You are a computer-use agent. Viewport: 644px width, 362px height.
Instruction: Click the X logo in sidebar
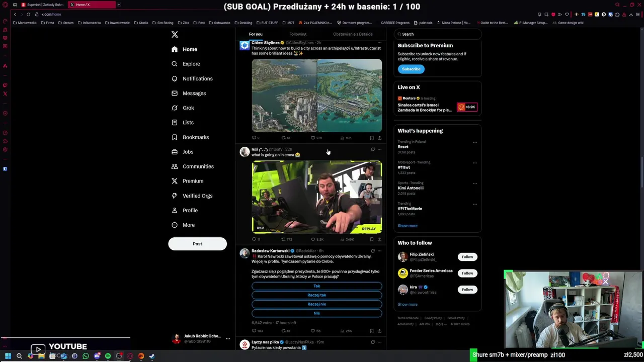click(175, 35)
